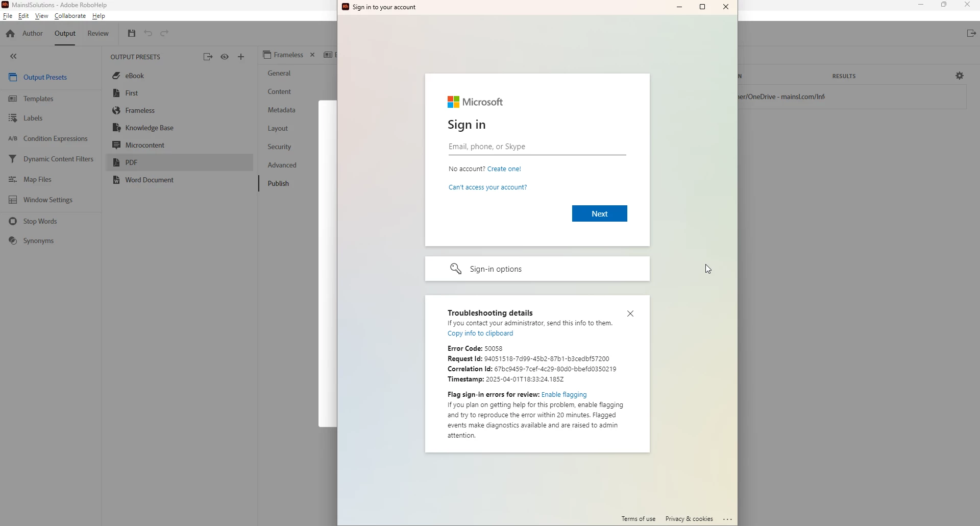Switch to the Output tab

click(65, 34)
